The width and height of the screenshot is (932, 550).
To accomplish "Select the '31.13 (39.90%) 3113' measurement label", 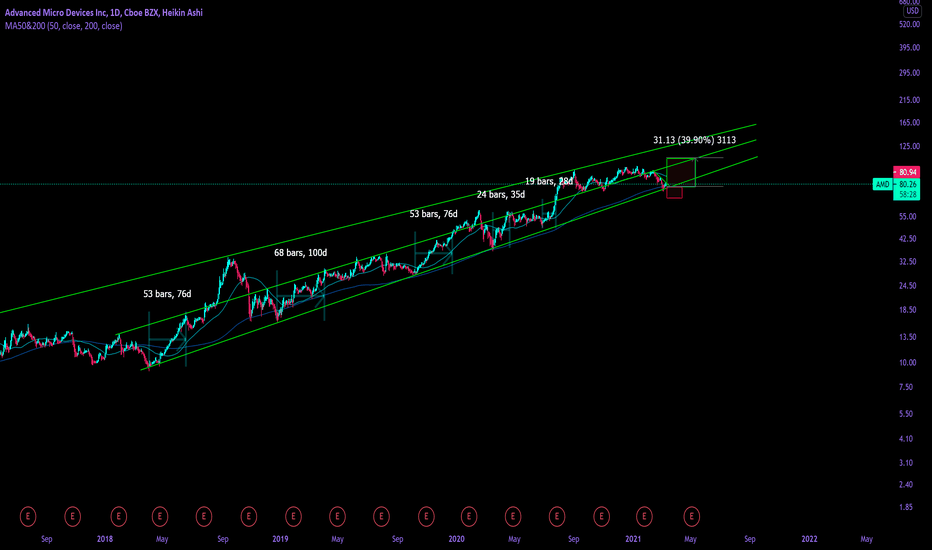I will 694,140.
